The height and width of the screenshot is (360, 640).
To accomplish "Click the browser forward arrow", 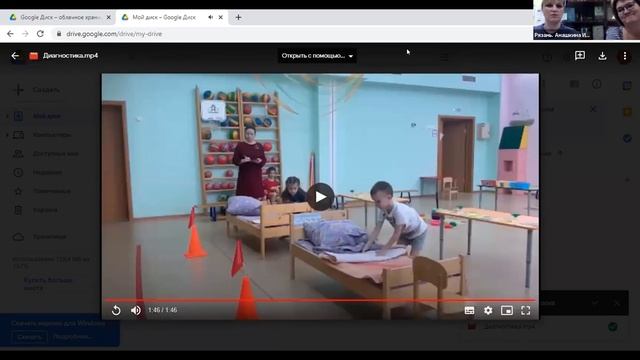I will click(25, 34).
